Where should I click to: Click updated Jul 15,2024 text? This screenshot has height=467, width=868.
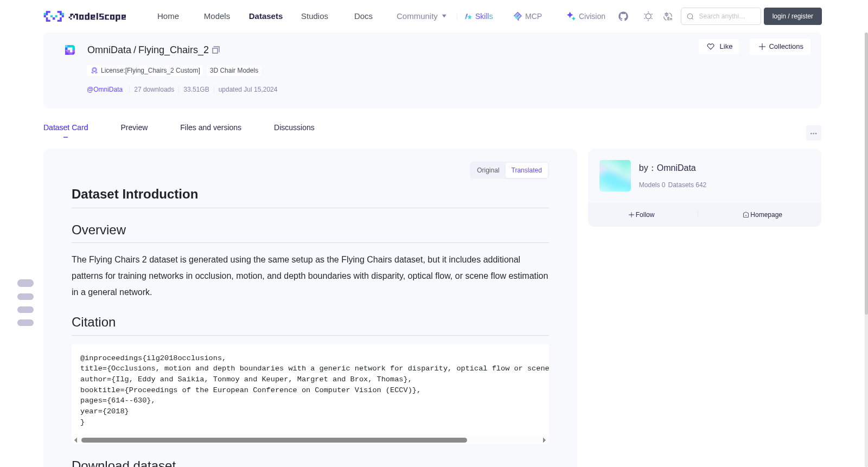coord(248,89)
